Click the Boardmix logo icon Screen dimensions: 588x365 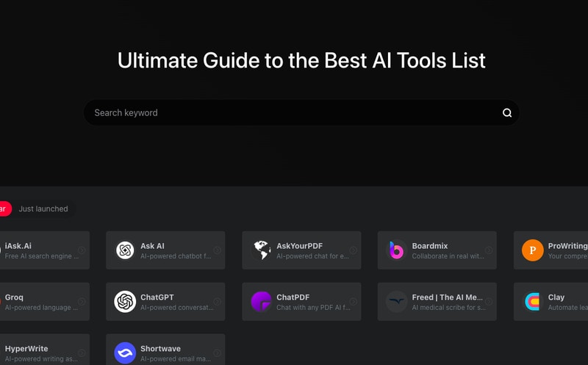pyautogui.click(x=397, y=250)
